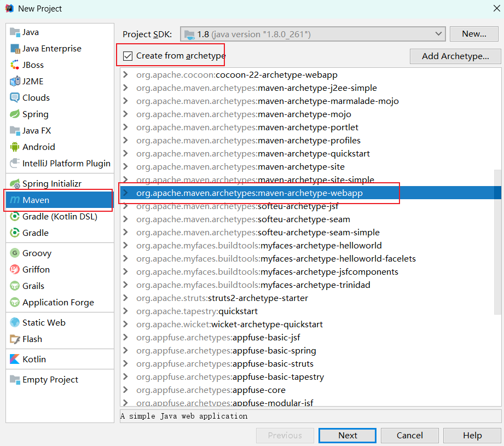Select the Gradle icon
This screenshot has width=504, height=446.
point(15,233)
